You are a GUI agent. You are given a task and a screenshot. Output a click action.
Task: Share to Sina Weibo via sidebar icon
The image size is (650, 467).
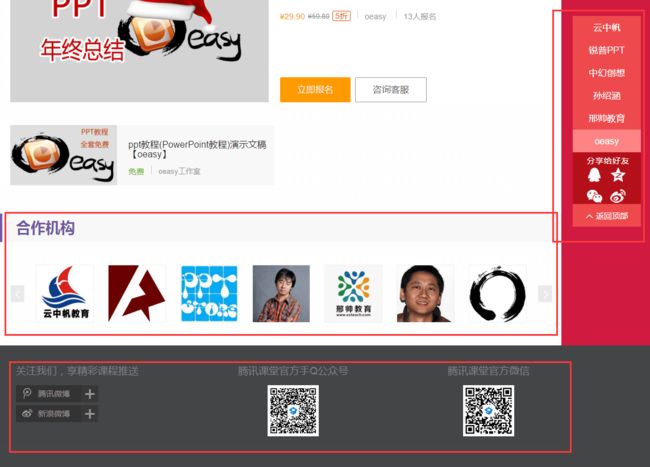point(618,196)
